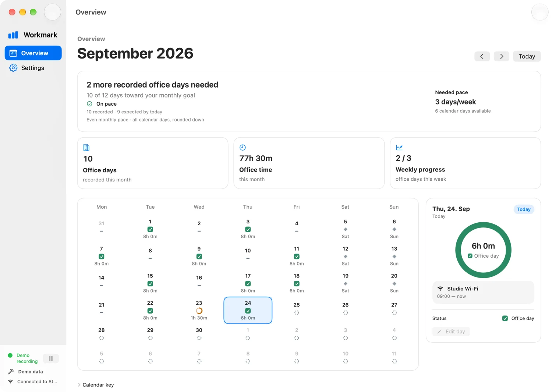Click the Today badge in the day panel
The width and height of the screenshot is (552, 392).
(x=524, y=209)
